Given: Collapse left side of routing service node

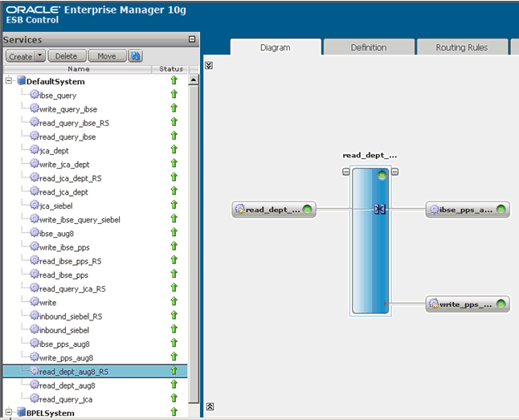Looking at the screenshot, I should pos(346,171).
